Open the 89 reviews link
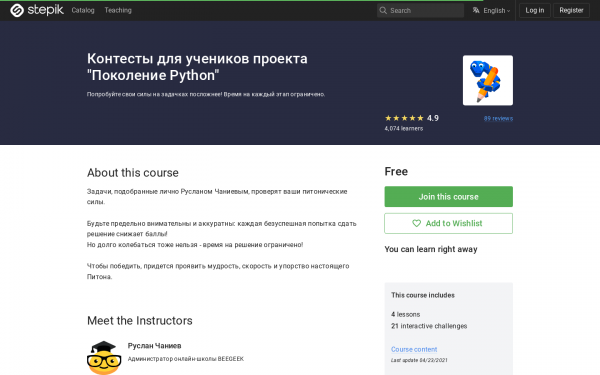The width and height of the screenshot is (600, 375). (498, 118)
